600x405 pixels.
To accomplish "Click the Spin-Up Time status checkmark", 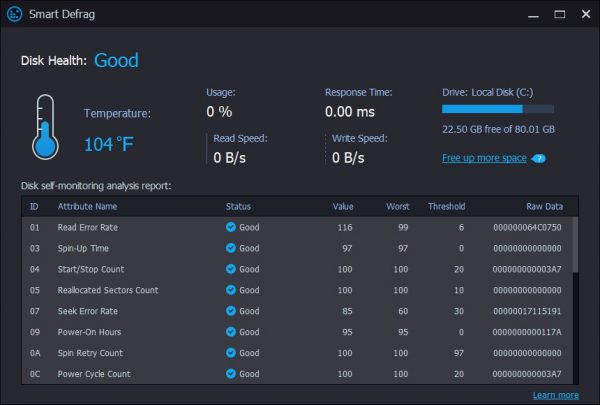I will (231, 248).
